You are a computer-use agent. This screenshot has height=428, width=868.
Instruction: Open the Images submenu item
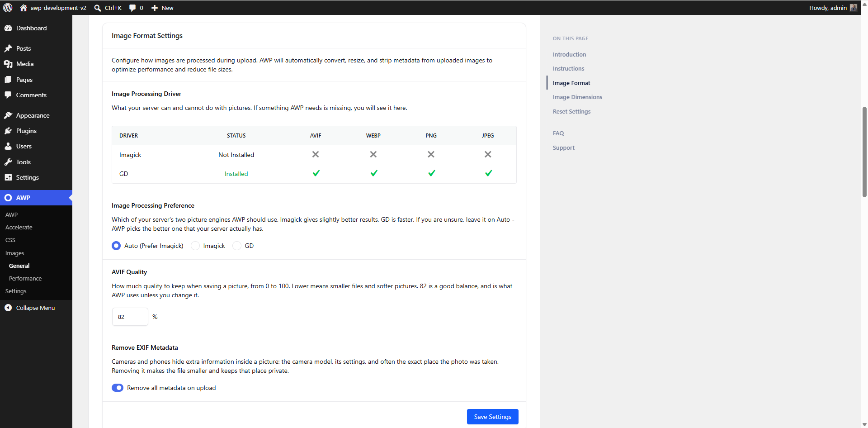tap(15, 253)
